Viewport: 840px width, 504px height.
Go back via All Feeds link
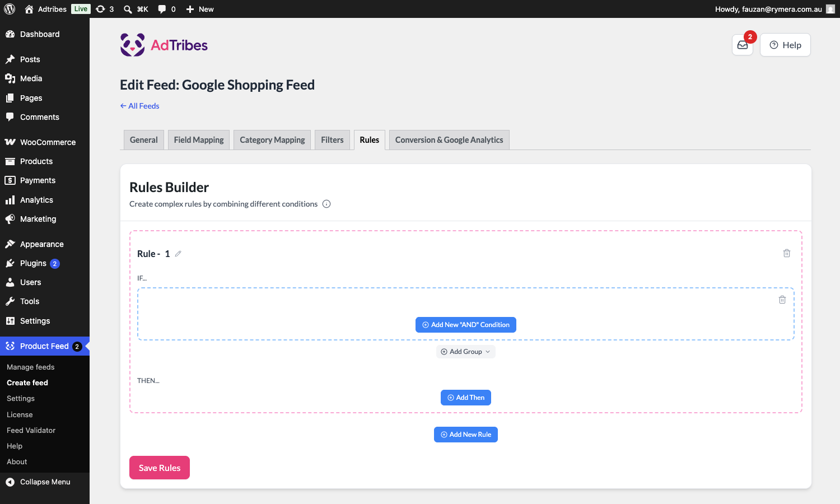139,106
